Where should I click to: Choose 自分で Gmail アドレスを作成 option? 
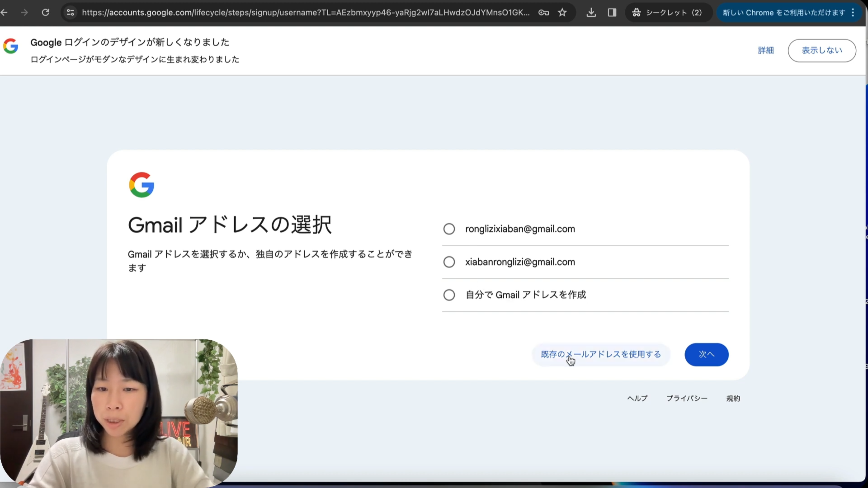[x=449, y=295]
